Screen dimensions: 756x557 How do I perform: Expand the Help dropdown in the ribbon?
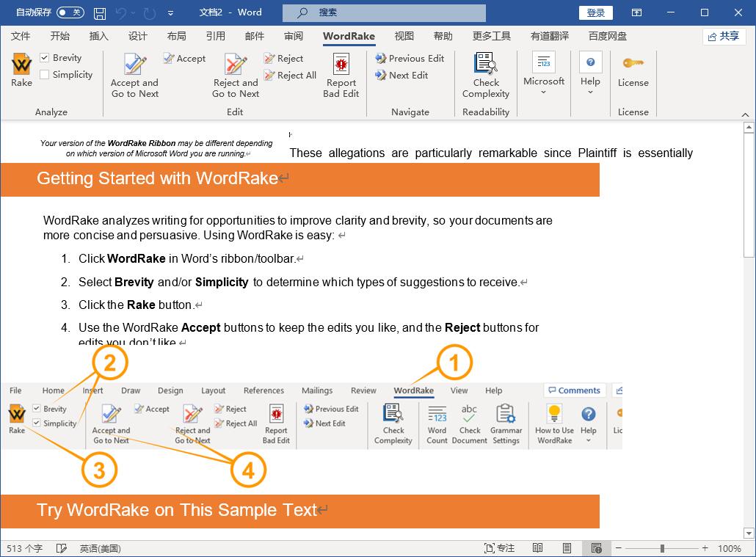[x=590, y=73]
